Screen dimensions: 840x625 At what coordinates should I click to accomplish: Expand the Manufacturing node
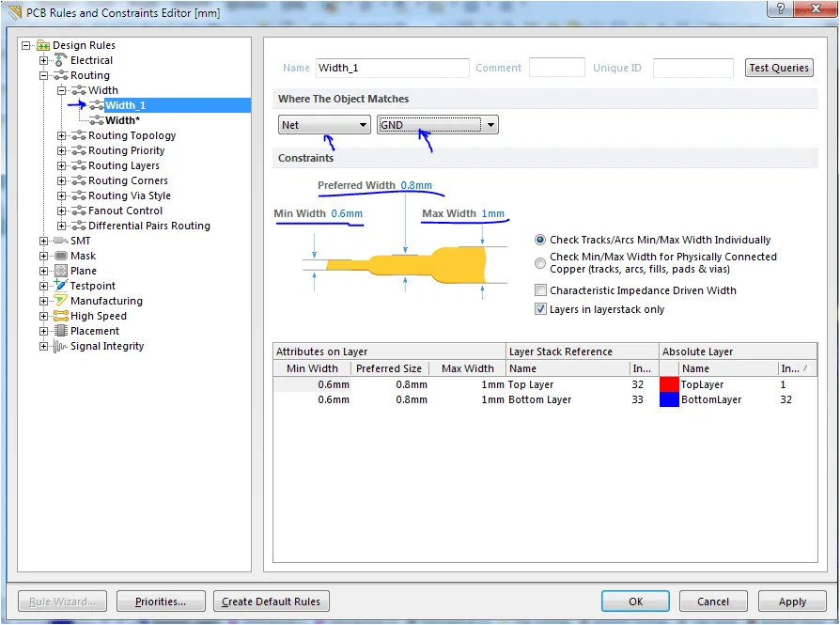tap(43, 301)
